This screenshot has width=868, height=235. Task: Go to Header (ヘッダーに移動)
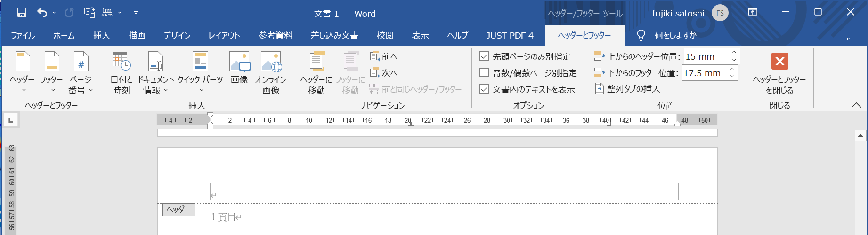point(316,73)
